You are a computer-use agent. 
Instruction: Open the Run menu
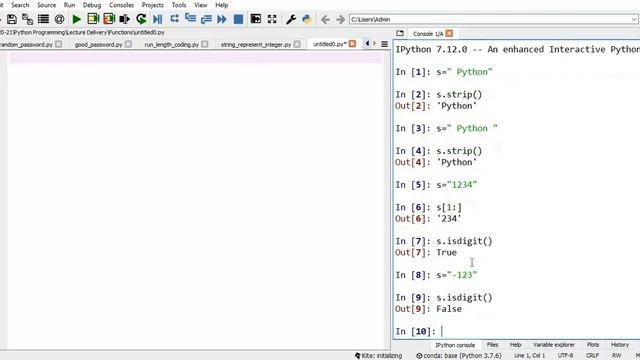pos(69,5)
